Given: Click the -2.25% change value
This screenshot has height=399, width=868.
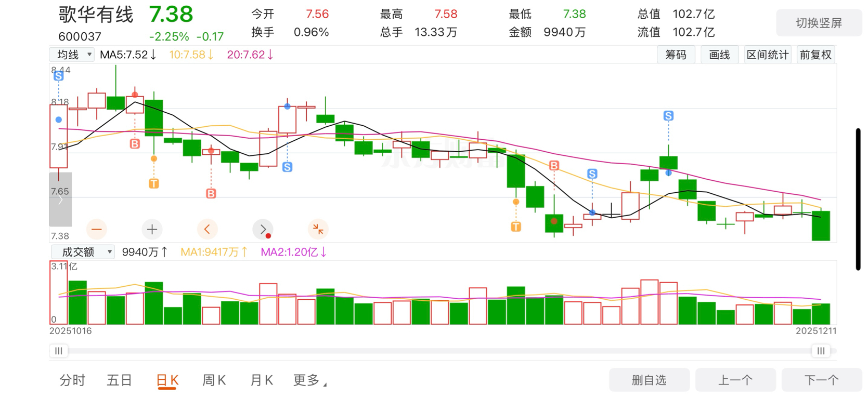Looking at the screenshot, I should pos(169,36).
